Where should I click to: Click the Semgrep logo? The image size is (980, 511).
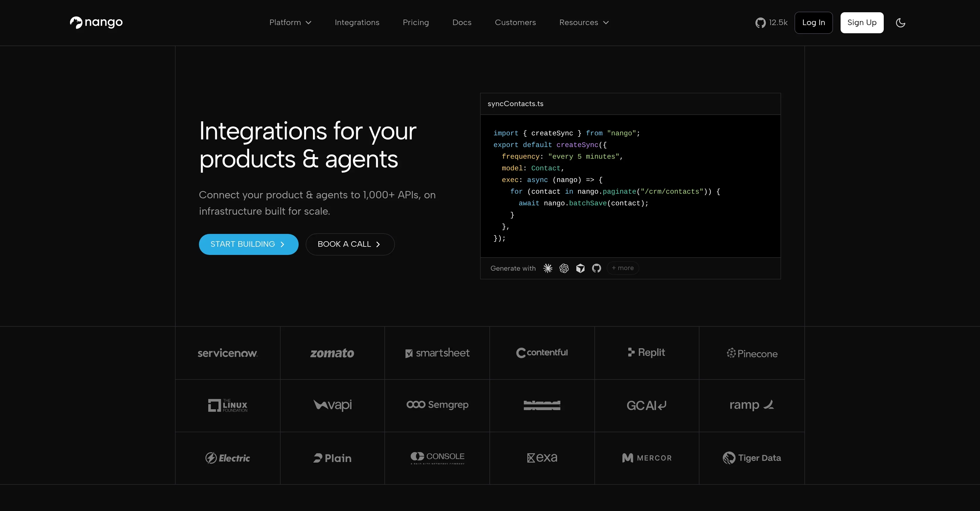[x=437, y=405]
